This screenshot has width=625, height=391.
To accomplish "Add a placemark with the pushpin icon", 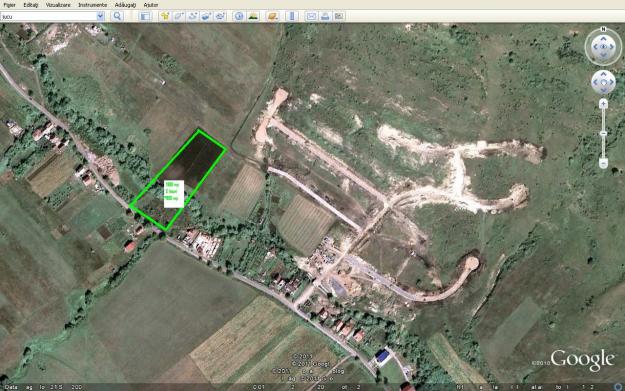I will [165, 16].
